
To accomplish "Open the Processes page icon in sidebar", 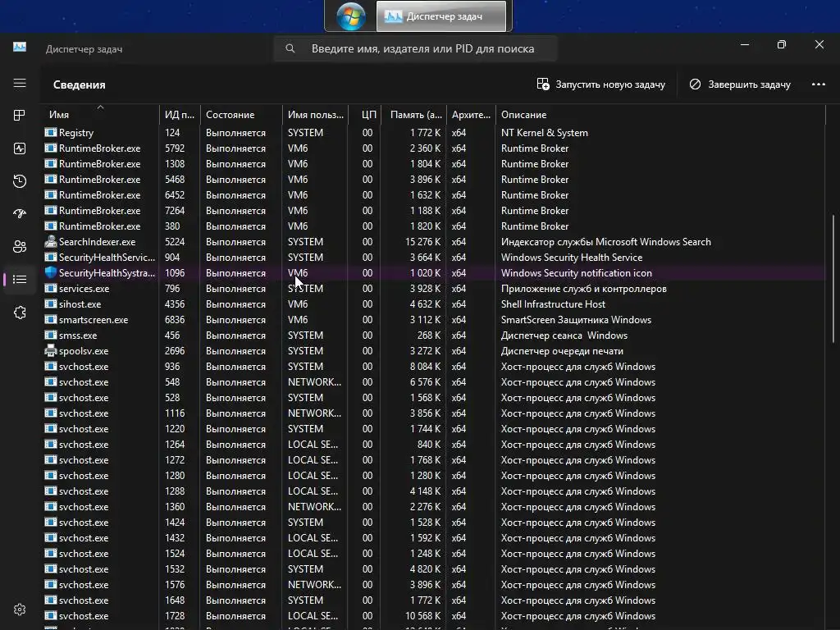I will click(20, 115).
